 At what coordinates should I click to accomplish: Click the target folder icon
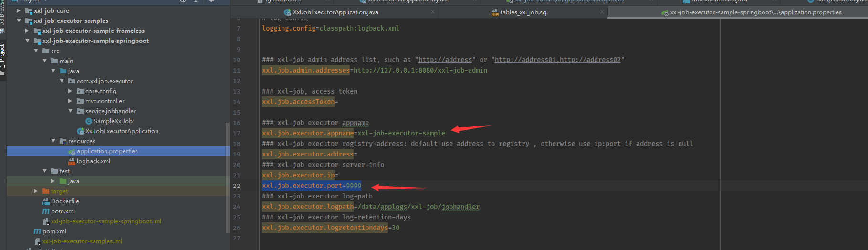click(x=46, y=191)
